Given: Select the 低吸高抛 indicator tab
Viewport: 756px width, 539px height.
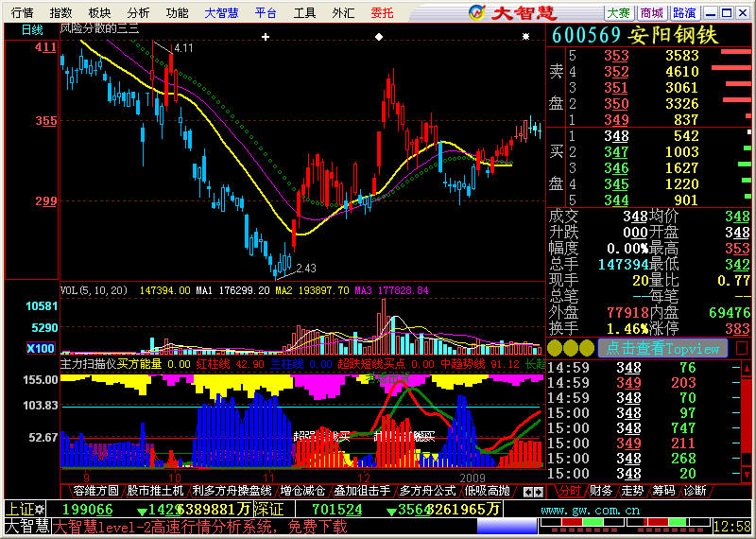Looking at the screenshot, I should [x=487, y=491].
